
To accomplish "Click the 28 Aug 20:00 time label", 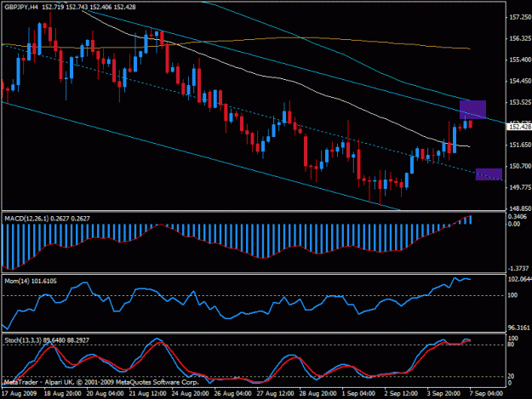I will (317, 394).
